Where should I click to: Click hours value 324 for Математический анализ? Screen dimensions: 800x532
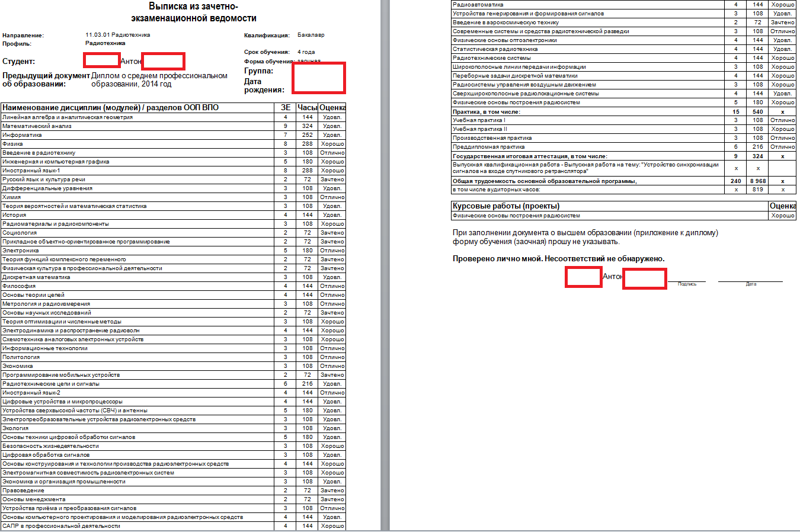tap(308, 126)
